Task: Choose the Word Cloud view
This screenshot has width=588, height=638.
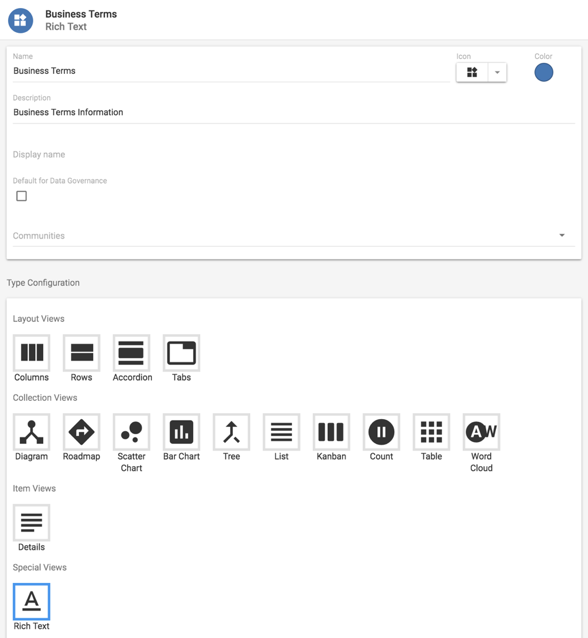Action: click(x=481, y=432)
